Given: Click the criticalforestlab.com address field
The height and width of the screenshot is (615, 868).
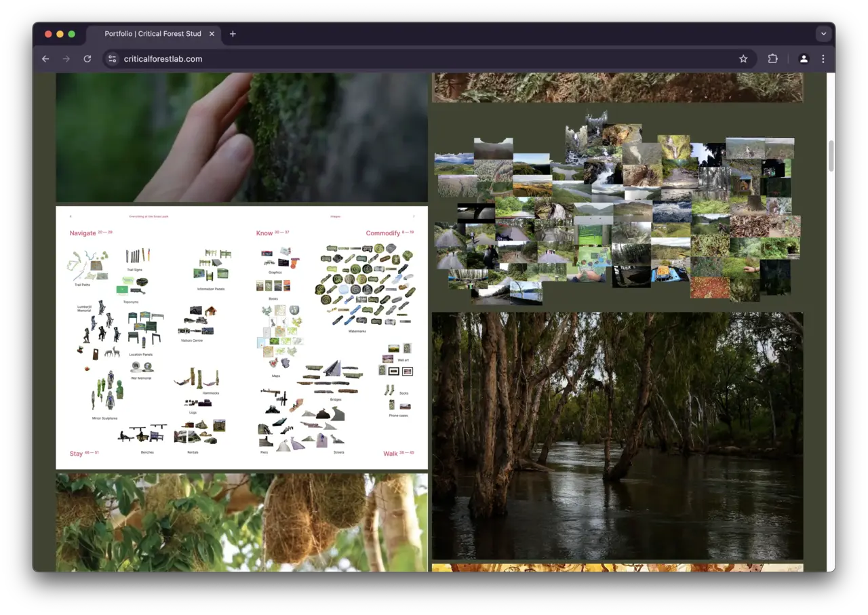Looking at the screenshot, I should pos(407,59).
